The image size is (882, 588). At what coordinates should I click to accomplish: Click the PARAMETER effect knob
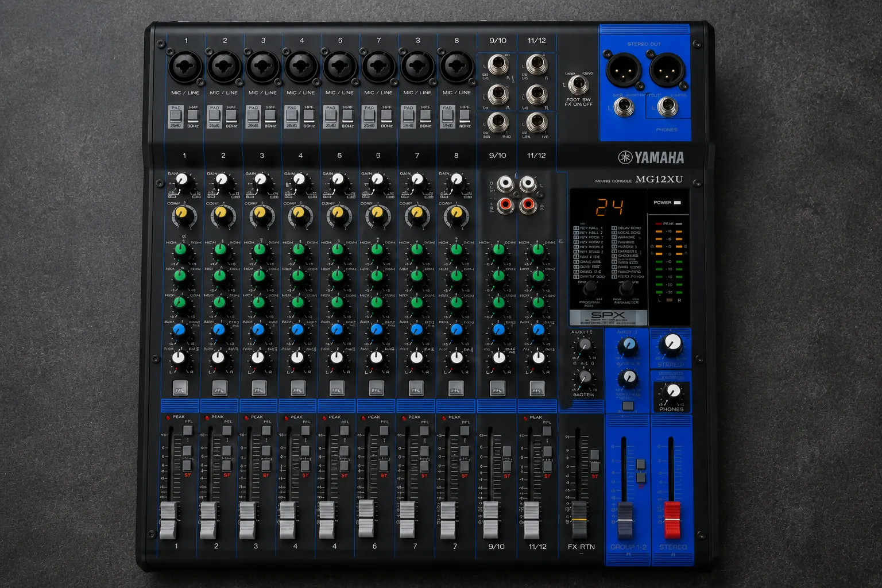(626, 287)
